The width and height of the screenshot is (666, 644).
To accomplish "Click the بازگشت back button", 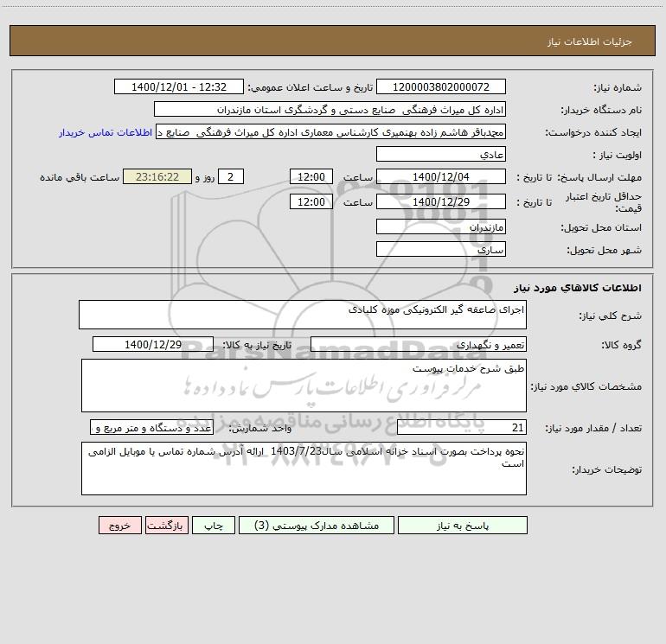I will (166, 526).
